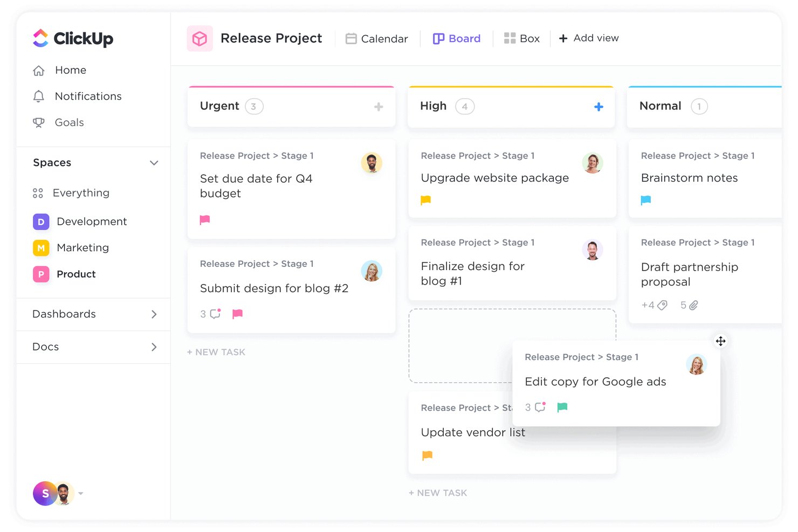
Task: Click the pink P Product badge
Action: click(x=41, y=274)
